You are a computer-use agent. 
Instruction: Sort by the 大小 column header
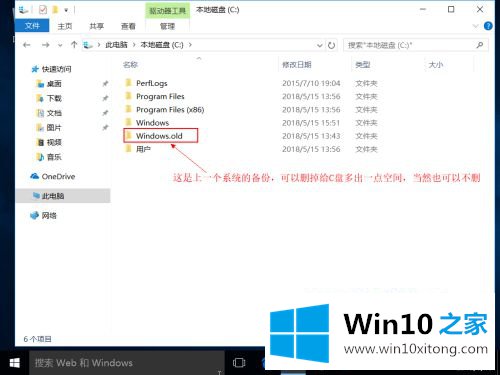pyautogui.click(x=436, y=65)
